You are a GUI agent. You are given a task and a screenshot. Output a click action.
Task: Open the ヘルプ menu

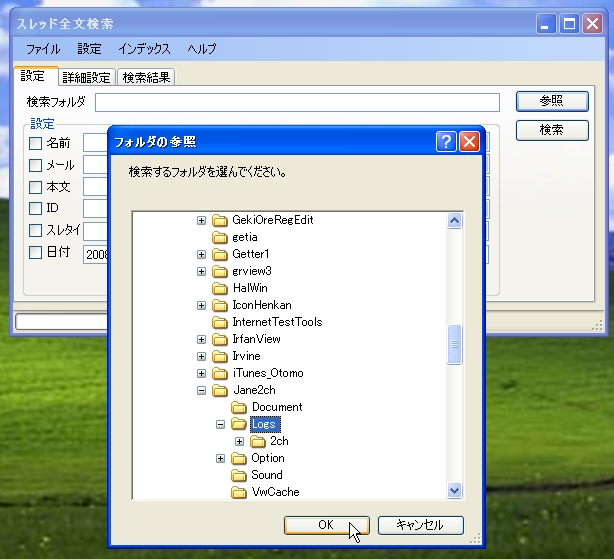tap(201, 49)
